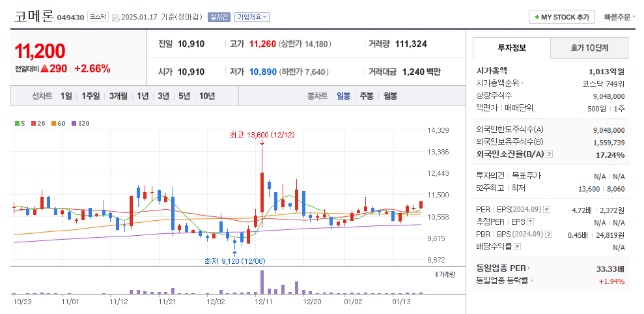Image resolution: width=644 pixels, height=314 pixels.
Task: Click the 외국인소진율 value 17.24%
Action: (x=610, y=155)
